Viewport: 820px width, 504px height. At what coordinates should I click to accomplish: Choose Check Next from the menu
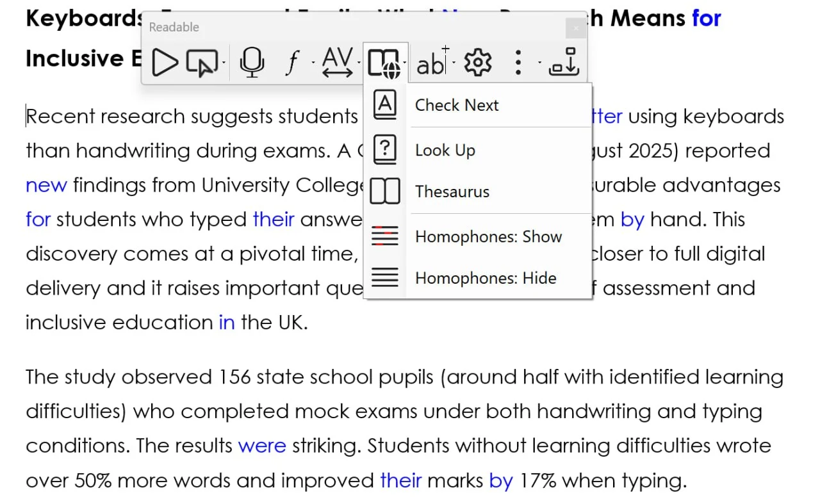(x=478, y=105)
